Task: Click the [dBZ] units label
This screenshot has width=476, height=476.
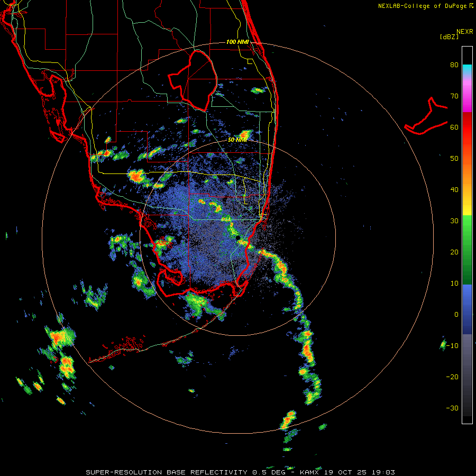Action: point(449,37)
